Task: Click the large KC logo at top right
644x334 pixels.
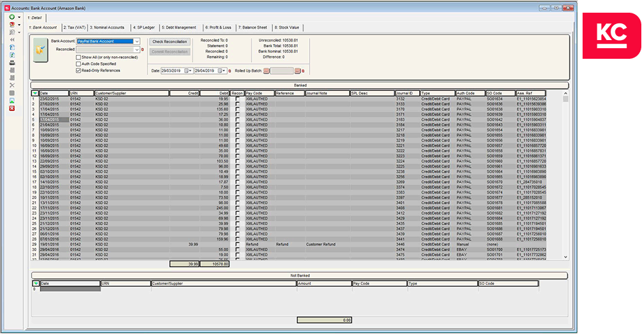Action: 611,35
